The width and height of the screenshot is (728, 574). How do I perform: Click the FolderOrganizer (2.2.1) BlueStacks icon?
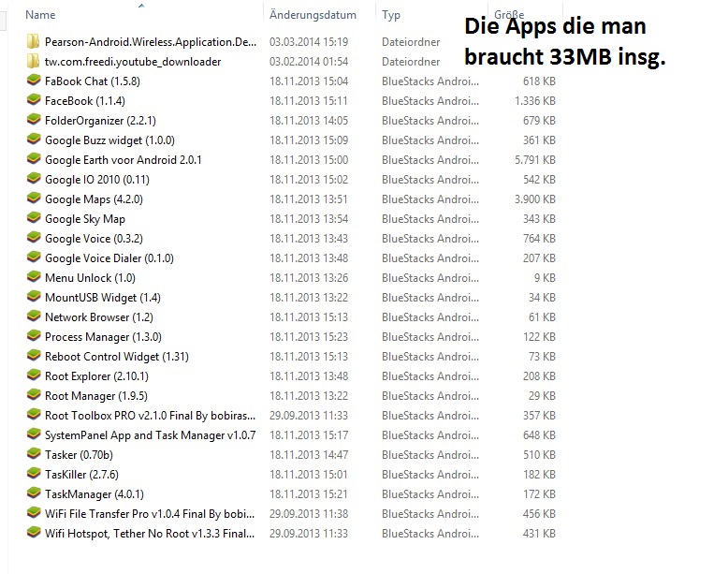(x=34, y=120)
